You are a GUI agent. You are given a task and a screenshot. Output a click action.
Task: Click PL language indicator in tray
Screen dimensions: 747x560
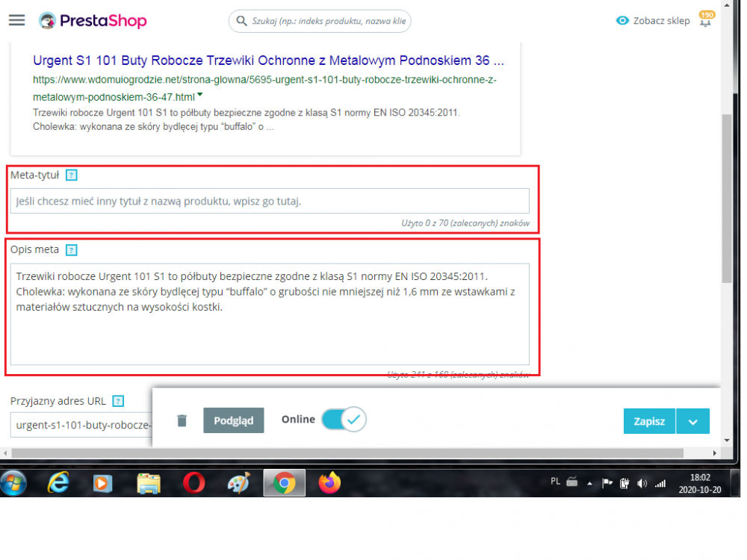(555, 482)
